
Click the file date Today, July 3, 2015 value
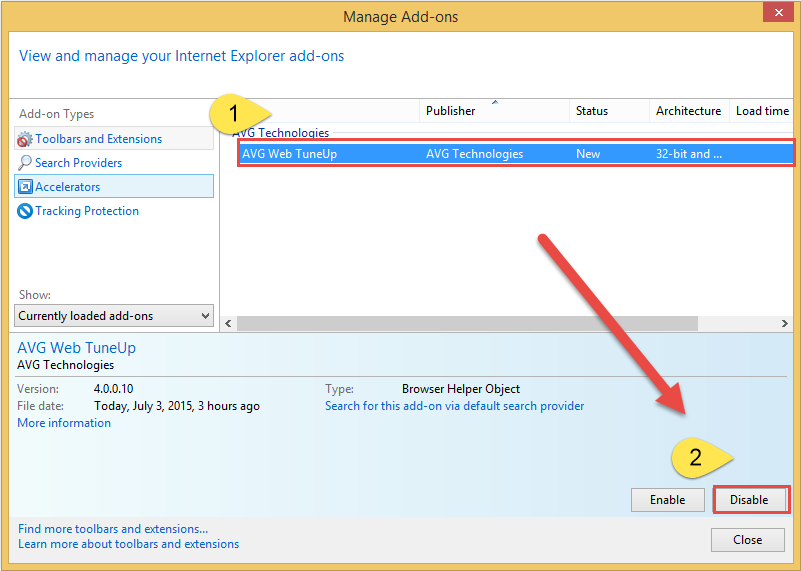point(177,406)
